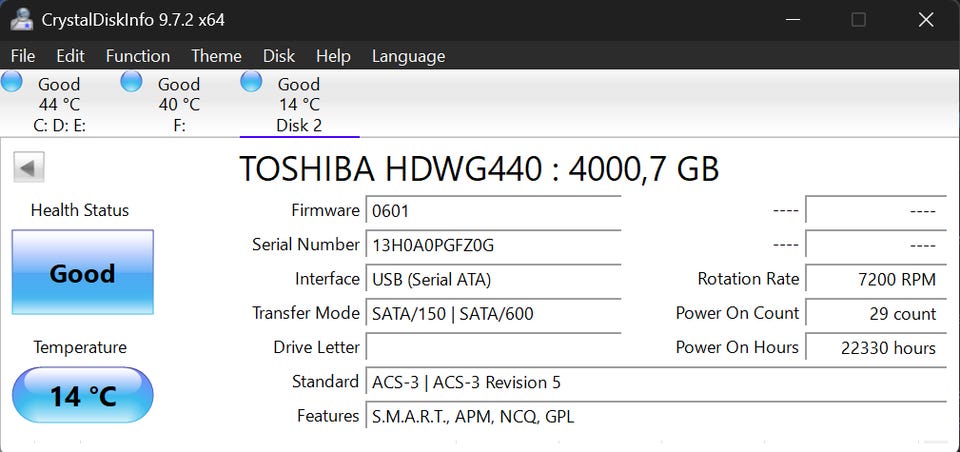960x452 pixels.
Task: Open the Disk menu
Action: pos(279,56)
